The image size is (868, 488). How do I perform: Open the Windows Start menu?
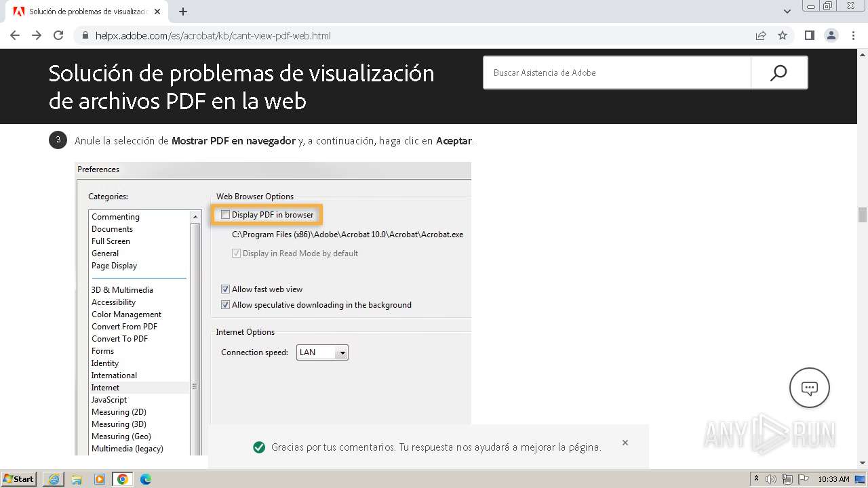(x=19, y=479)
